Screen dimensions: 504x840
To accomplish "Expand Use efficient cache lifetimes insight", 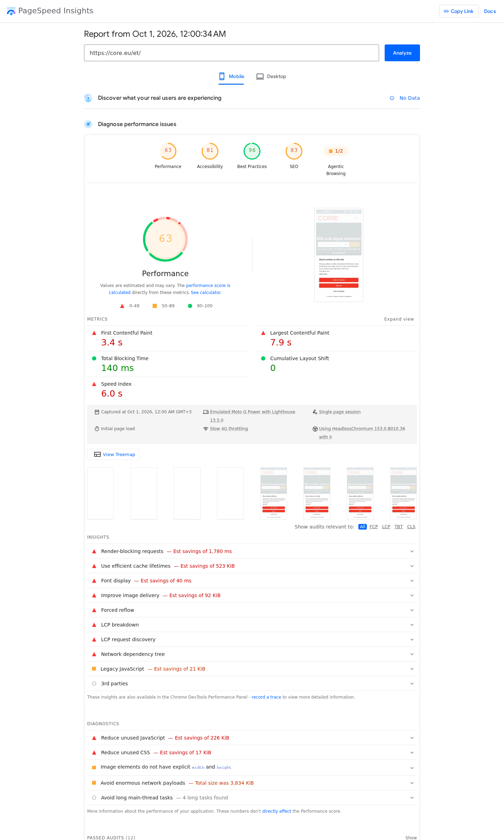I will [x=252, y=566].
